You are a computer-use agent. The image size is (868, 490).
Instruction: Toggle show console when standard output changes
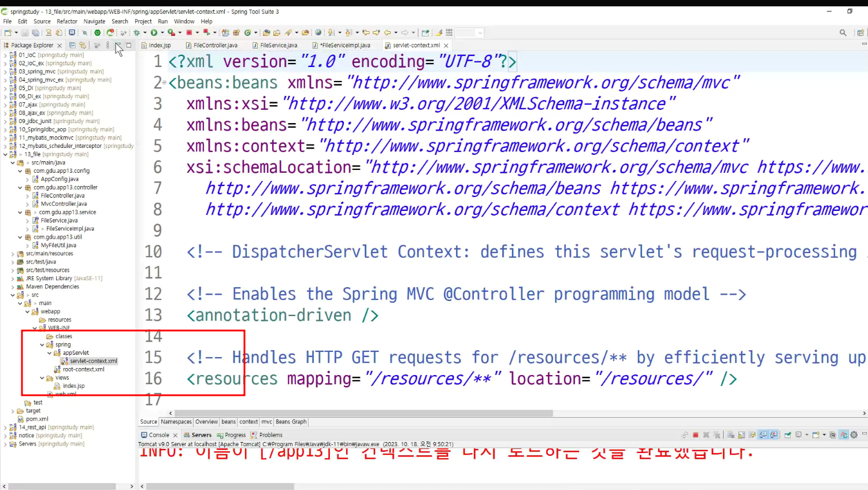click(x=763, y=435)
